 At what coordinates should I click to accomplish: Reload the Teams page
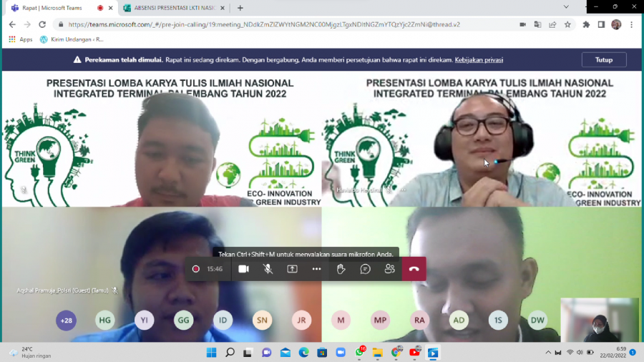coord(42,24)
